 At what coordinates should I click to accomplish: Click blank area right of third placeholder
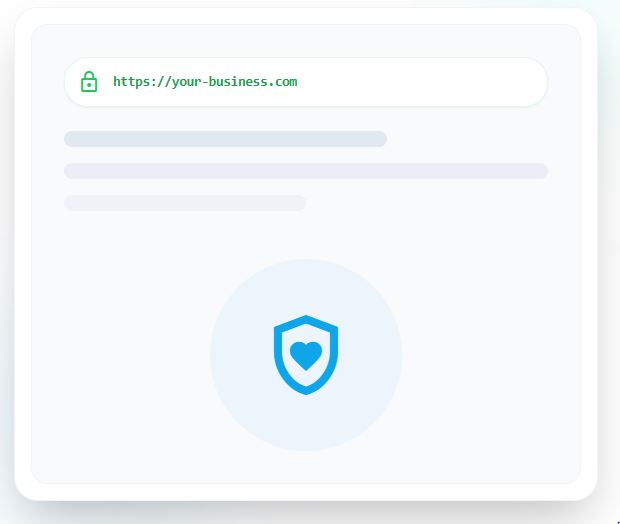(x=427, y=203)
